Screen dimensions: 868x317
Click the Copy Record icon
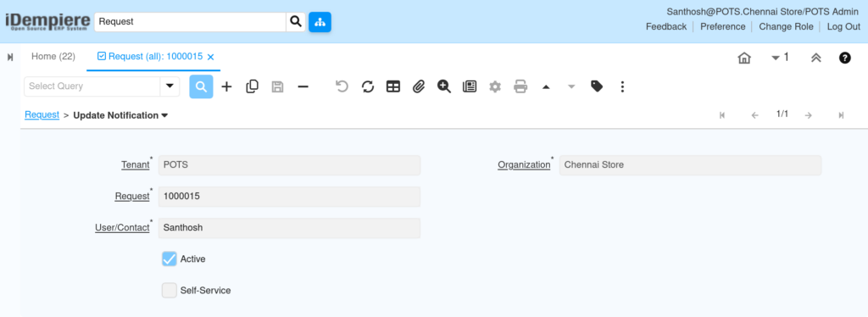(252, 86)
